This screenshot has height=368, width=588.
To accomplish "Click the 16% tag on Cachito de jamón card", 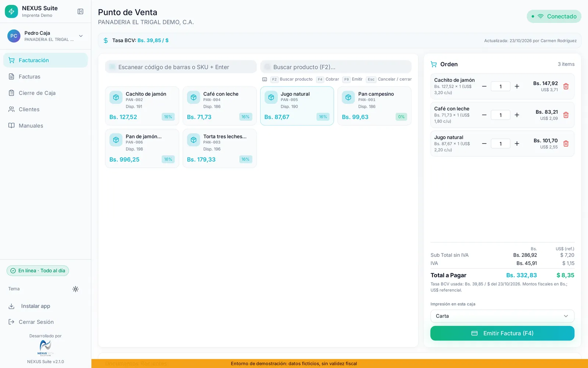I will 168,117.
